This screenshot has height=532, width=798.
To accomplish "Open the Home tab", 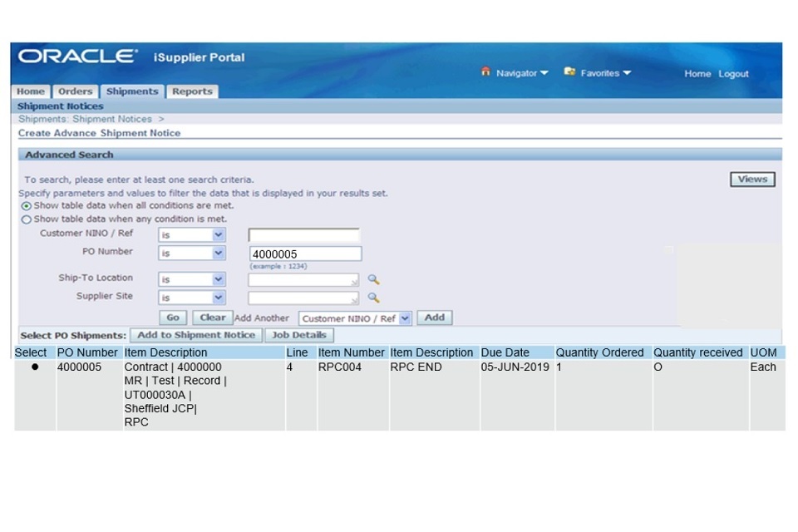I will (32, 91).
